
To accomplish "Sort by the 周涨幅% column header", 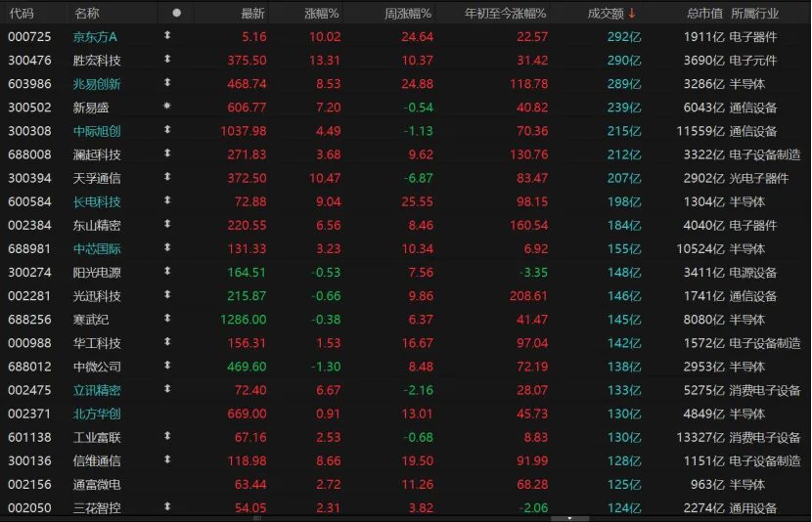I will pyautogui.click(x=408, y=14).
